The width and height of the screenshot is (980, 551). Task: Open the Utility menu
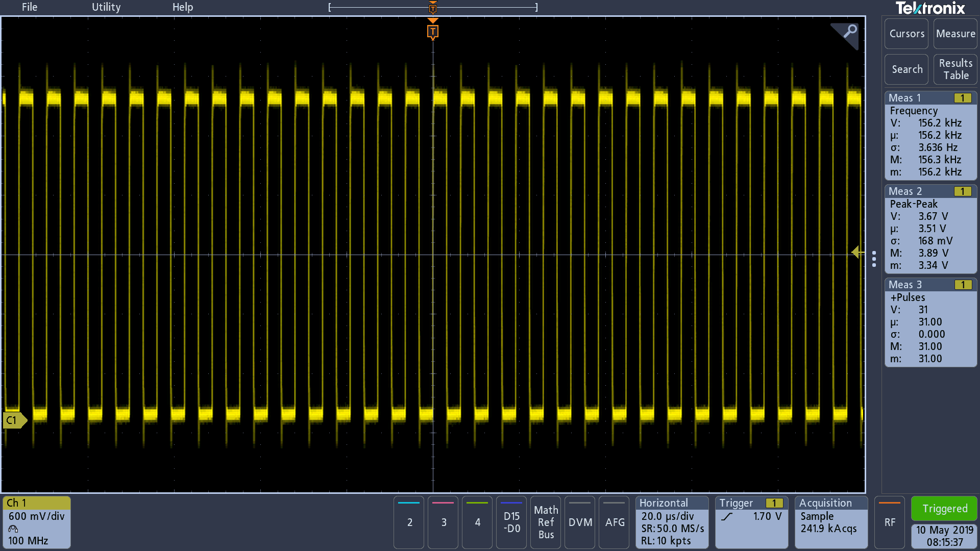(106, 7)
